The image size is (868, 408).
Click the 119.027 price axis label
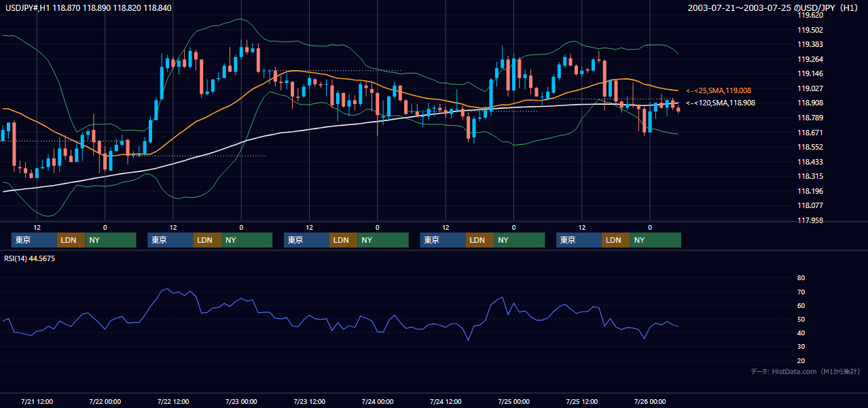coord(810,88)
